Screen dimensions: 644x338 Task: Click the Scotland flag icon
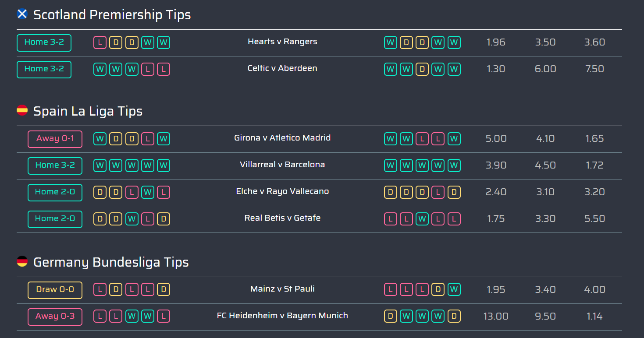22,14
